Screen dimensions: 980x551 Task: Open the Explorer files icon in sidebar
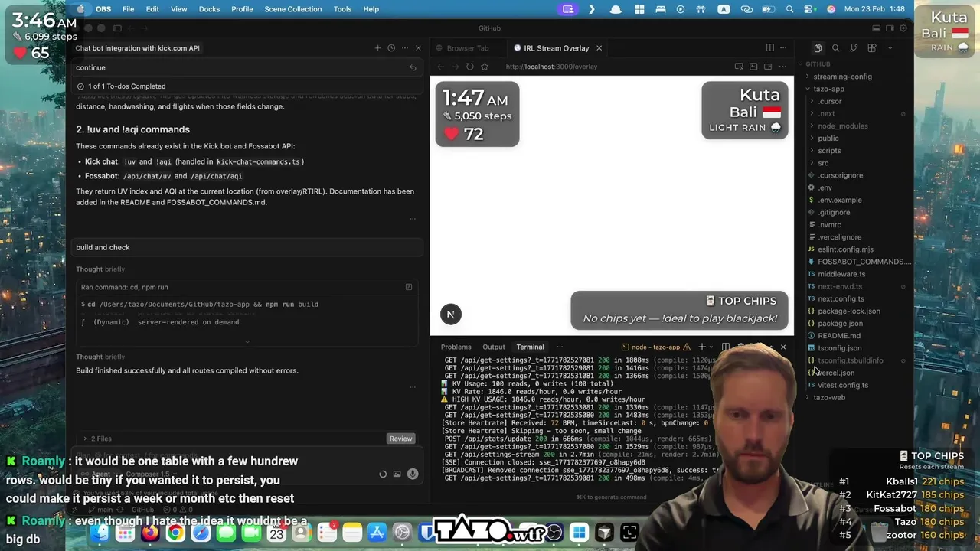(x=818, y=48)
